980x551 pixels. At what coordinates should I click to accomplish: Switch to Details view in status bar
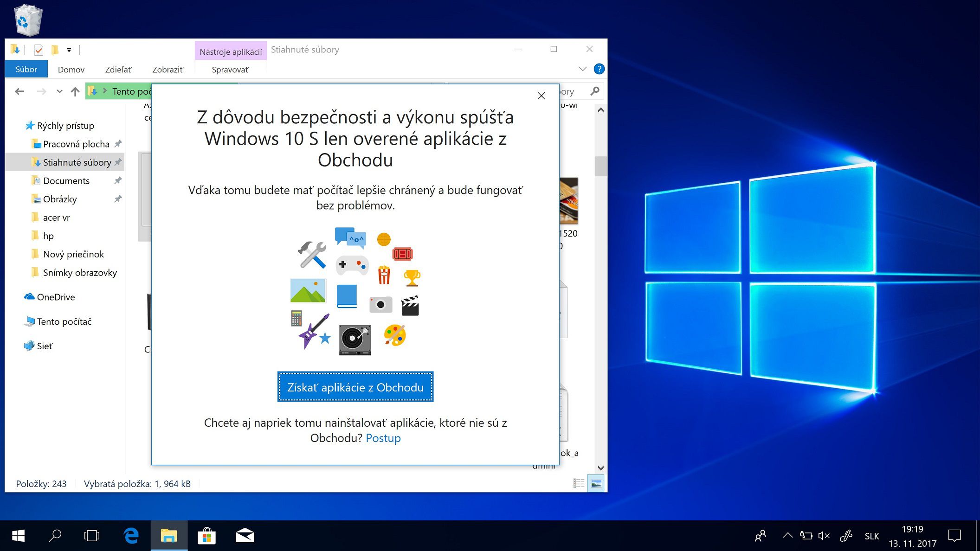[579, 483]
